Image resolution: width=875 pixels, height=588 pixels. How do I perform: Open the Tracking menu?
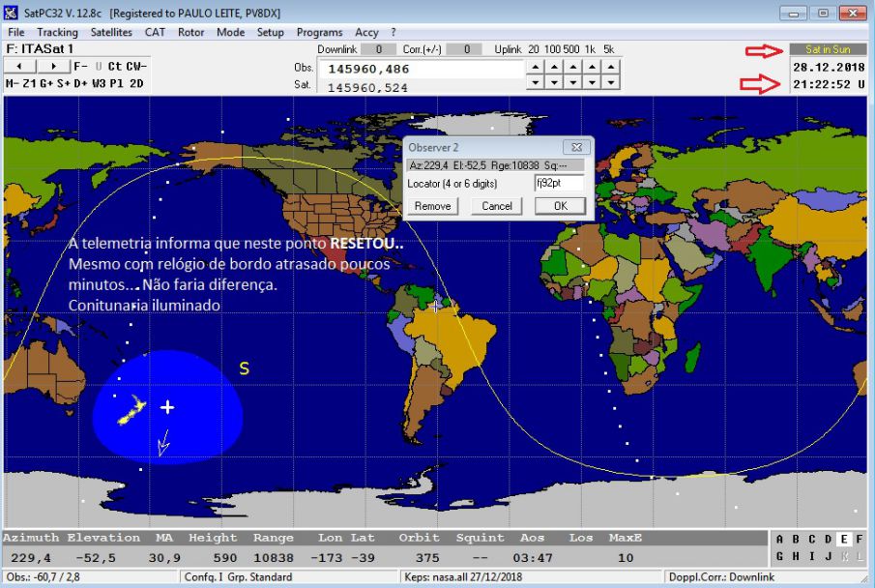(x=57, y=32)
